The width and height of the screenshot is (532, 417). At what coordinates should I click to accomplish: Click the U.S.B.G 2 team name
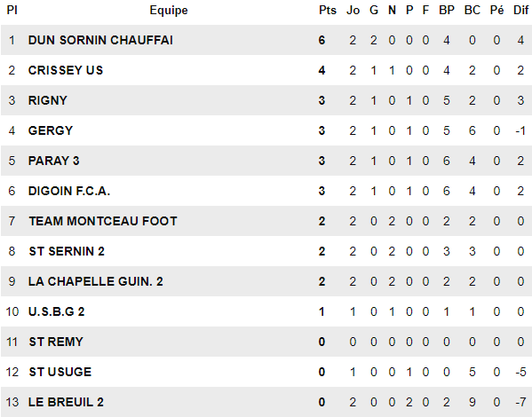56,311
